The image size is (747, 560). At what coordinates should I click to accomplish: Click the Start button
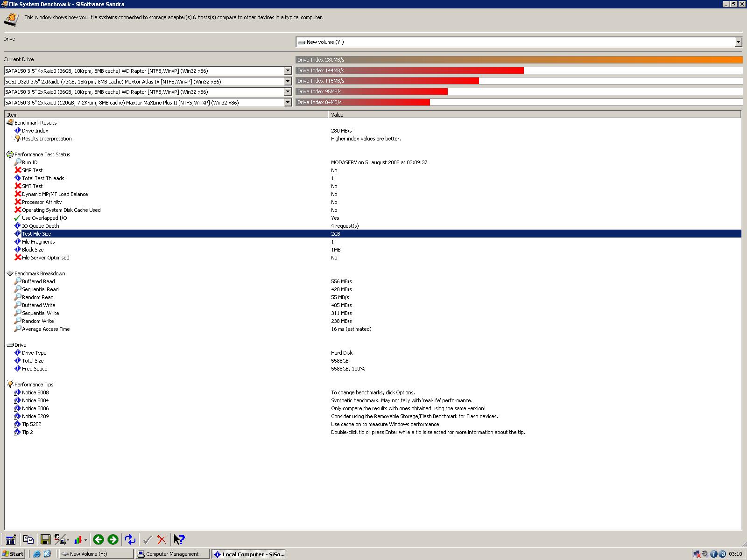[13, 554]
